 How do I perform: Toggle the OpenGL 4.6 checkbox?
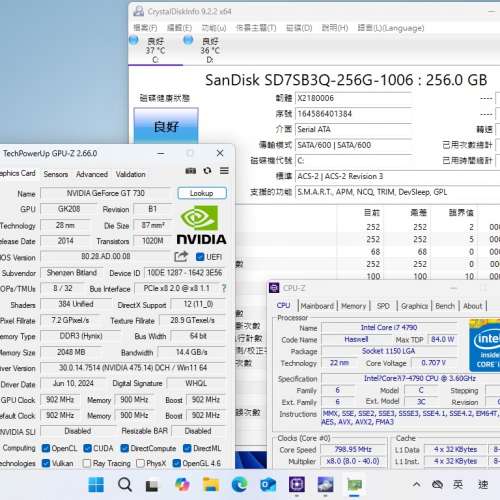tap(177, 463)
